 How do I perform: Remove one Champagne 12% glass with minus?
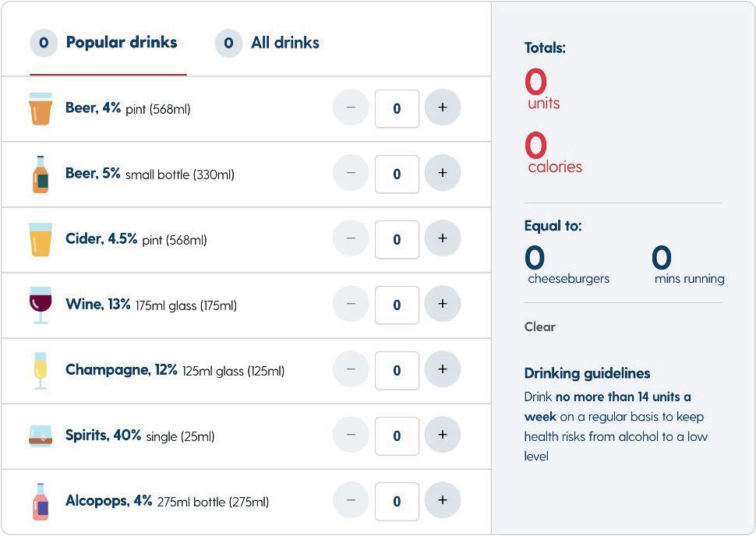click(351, 370)
